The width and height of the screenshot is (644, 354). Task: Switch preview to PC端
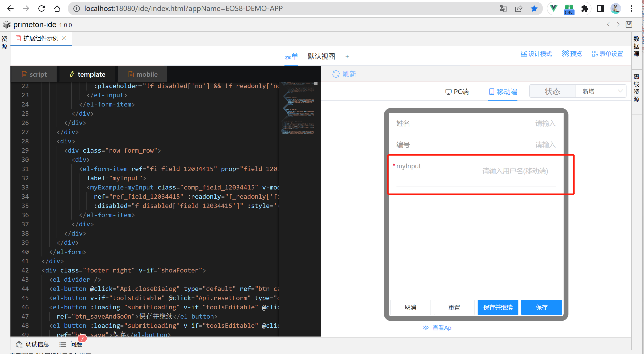457,92
